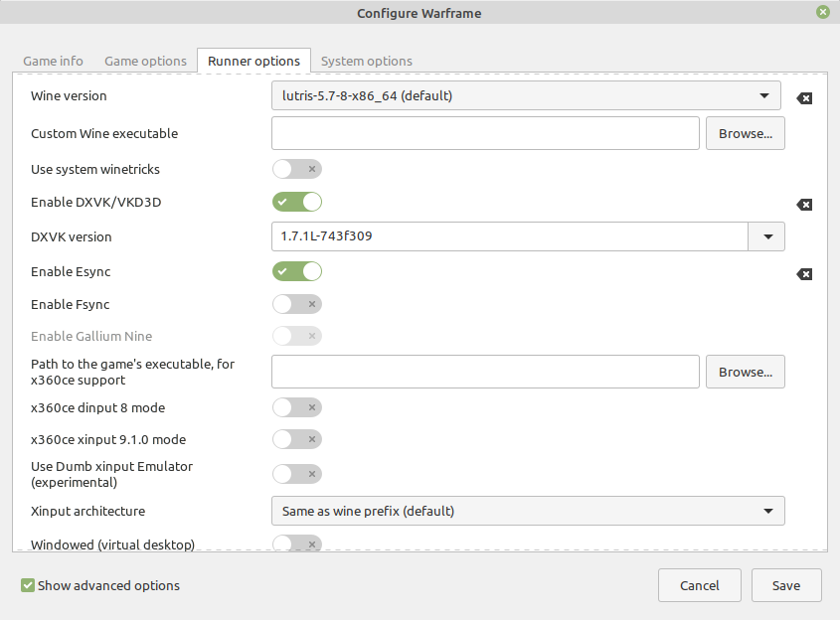Click the x360ce game executable path field

coord(485,372)
